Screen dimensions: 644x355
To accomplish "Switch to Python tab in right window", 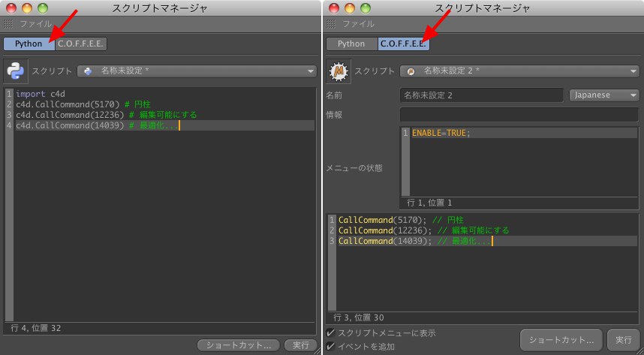I will click(351, 44).
